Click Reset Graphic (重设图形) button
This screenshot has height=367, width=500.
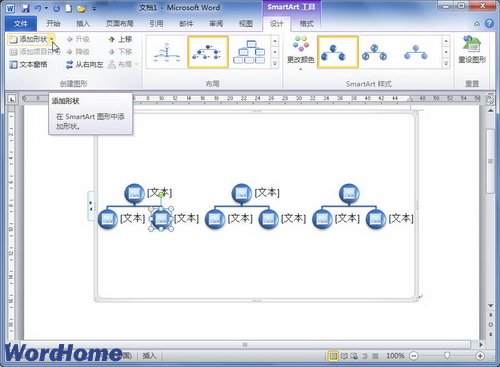472,50
